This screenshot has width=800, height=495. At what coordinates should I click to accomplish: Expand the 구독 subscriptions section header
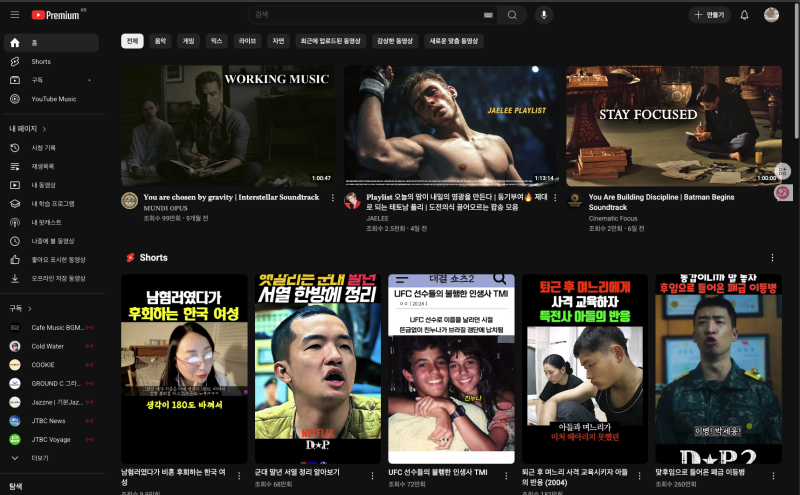[x=21, y=309]
